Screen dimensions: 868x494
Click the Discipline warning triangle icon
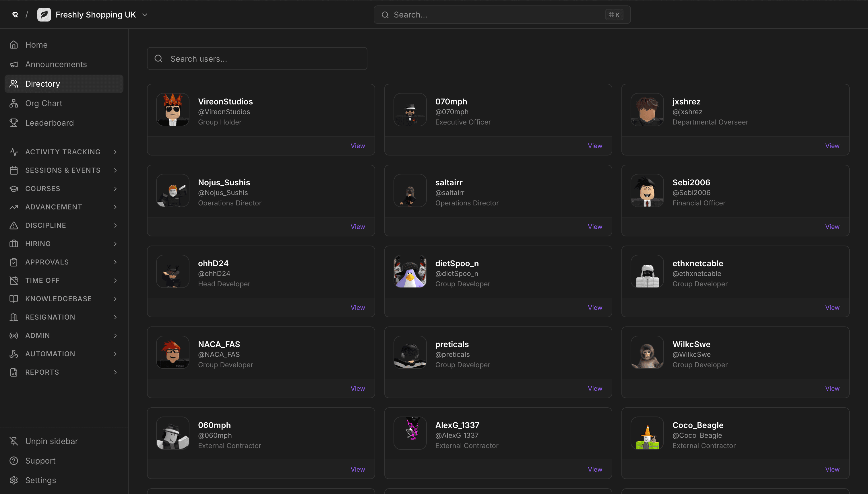14,225
